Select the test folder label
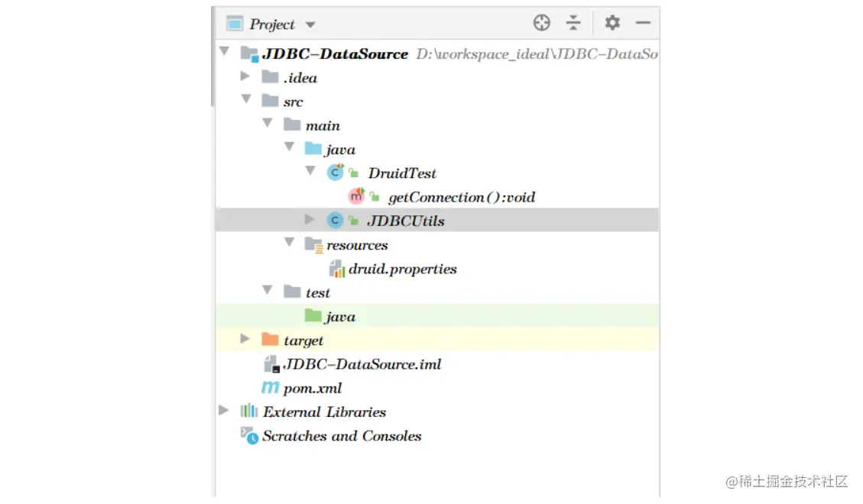The width and height of the screenshot is (863, 504). point(318,293)
